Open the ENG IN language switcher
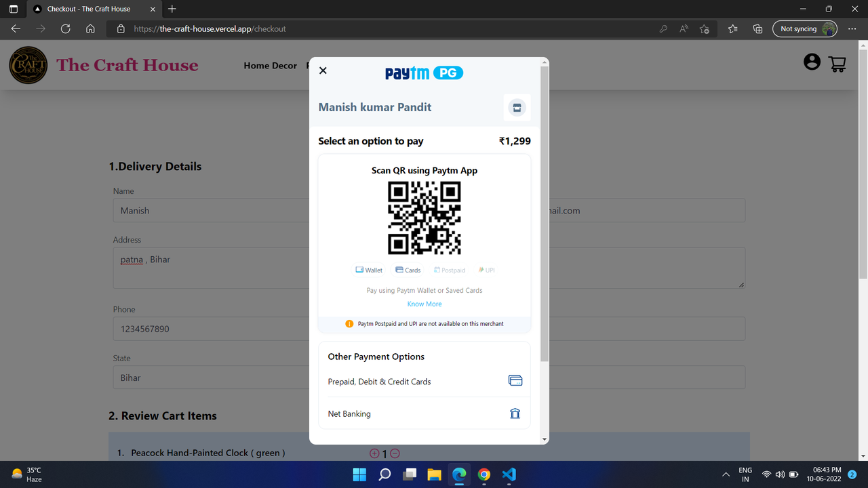Image resolution: width=868 pixels, height=488 pixels. (745, 474)
